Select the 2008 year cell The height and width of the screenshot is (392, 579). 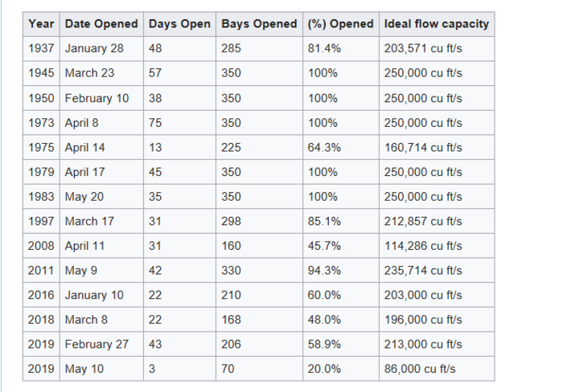[x=41, y=246]
